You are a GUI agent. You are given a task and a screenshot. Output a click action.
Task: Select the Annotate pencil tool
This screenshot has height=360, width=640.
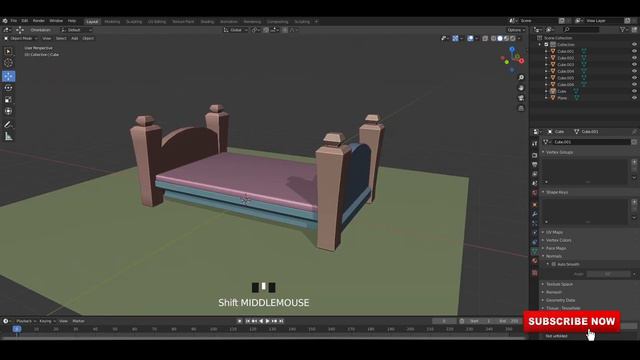(8, 124)
